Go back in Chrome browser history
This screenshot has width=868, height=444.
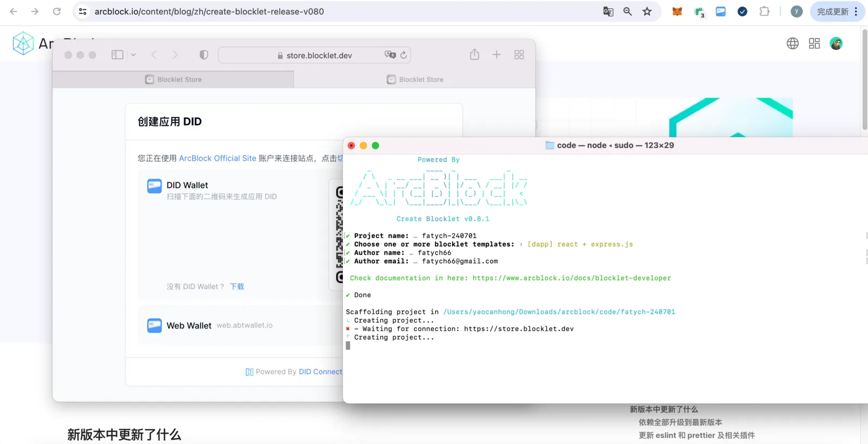point(14,11)
